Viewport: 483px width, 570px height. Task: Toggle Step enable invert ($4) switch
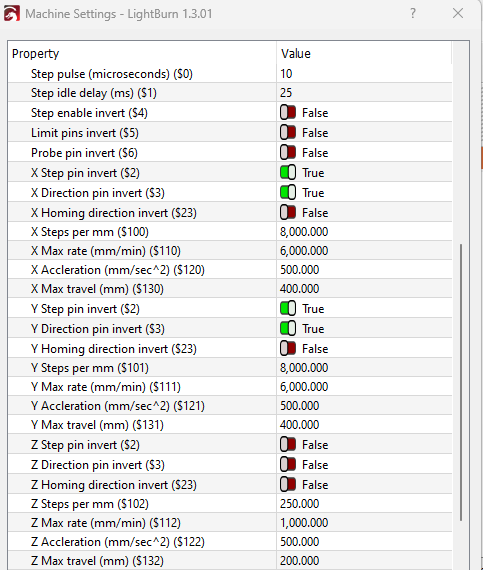click(x=288, y=112)
